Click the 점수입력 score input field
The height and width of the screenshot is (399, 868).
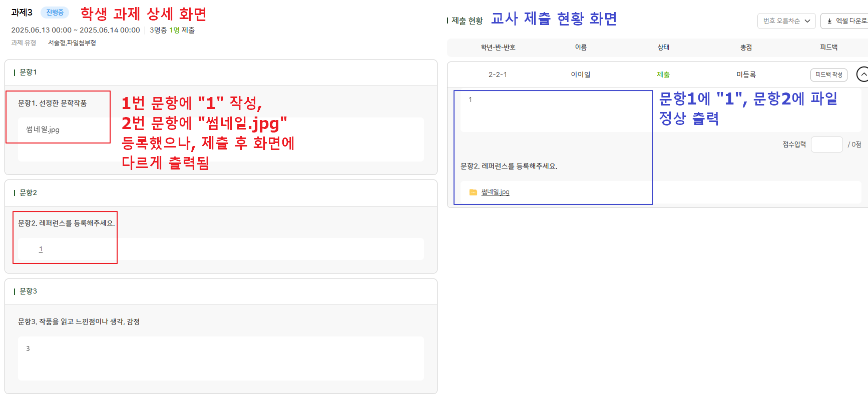click(826, 144)
